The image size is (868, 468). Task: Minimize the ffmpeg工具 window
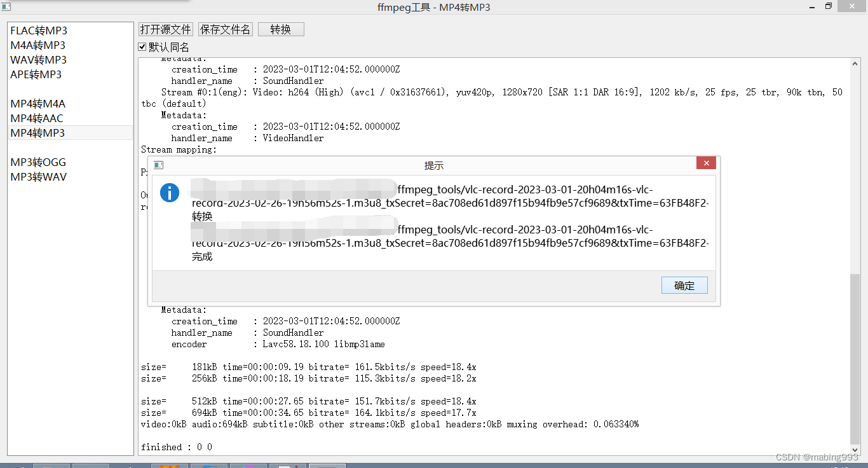pos(812,6)
